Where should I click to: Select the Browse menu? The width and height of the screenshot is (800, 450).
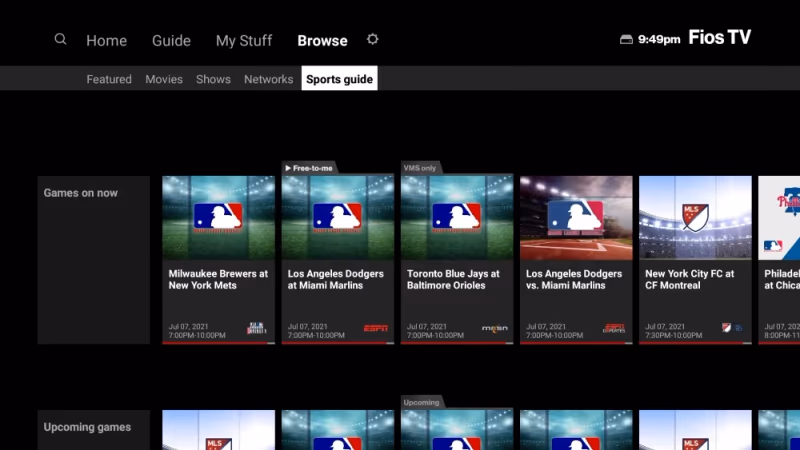tap(322, 40)
